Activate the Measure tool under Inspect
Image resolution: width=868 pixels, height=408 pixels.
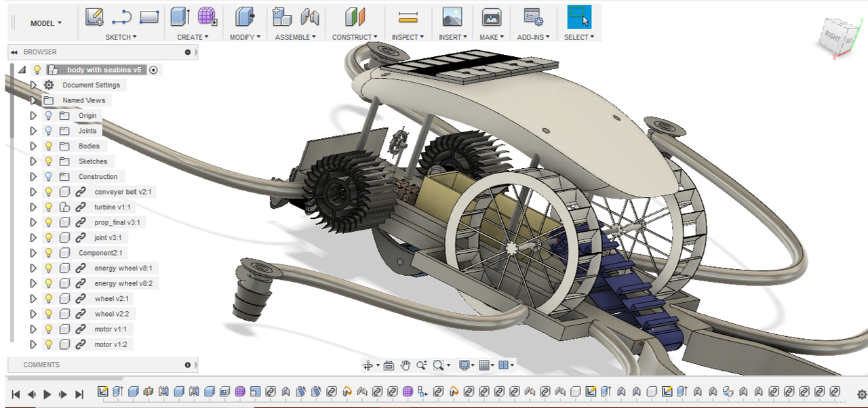click(x=408, y=17)
